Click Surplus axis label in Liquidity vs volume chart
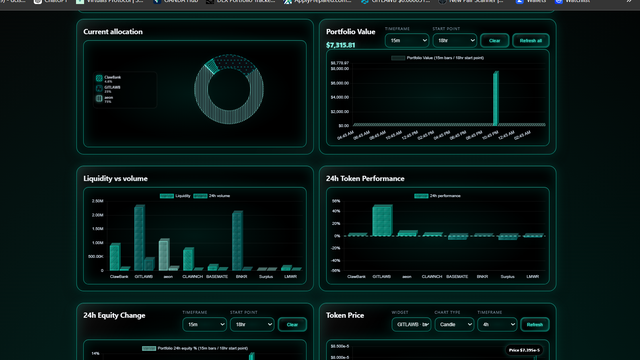The height and width of the screenshot is (360, 640). point(266,276)
